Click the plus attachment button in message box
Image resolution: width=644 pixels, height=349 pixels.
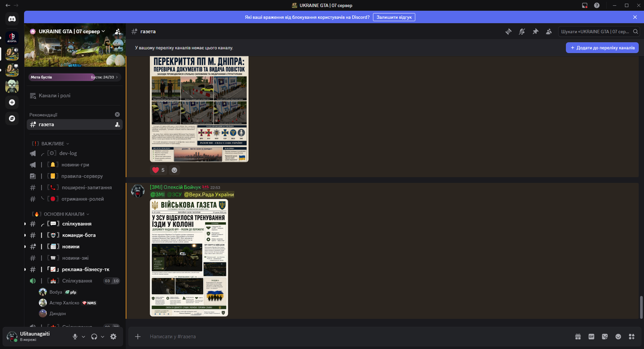[x=137, y=336]
